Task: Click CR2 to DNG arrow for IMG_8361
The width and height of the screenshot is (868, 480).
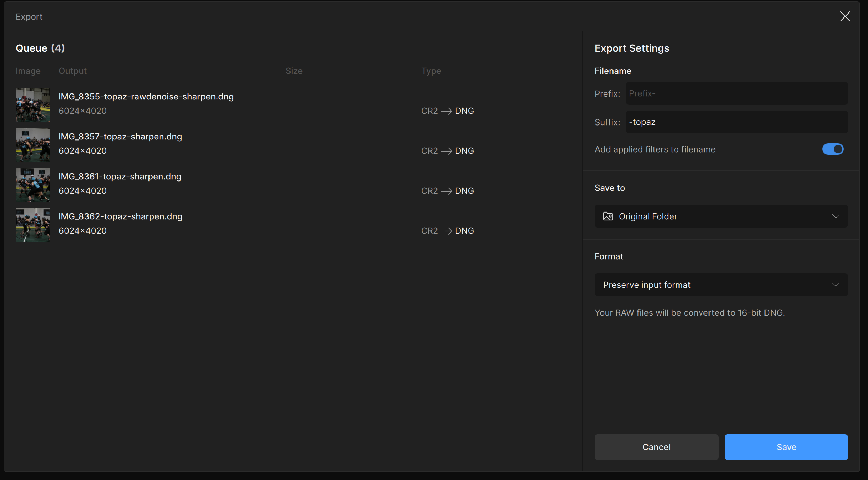Action: coord(446,191)
